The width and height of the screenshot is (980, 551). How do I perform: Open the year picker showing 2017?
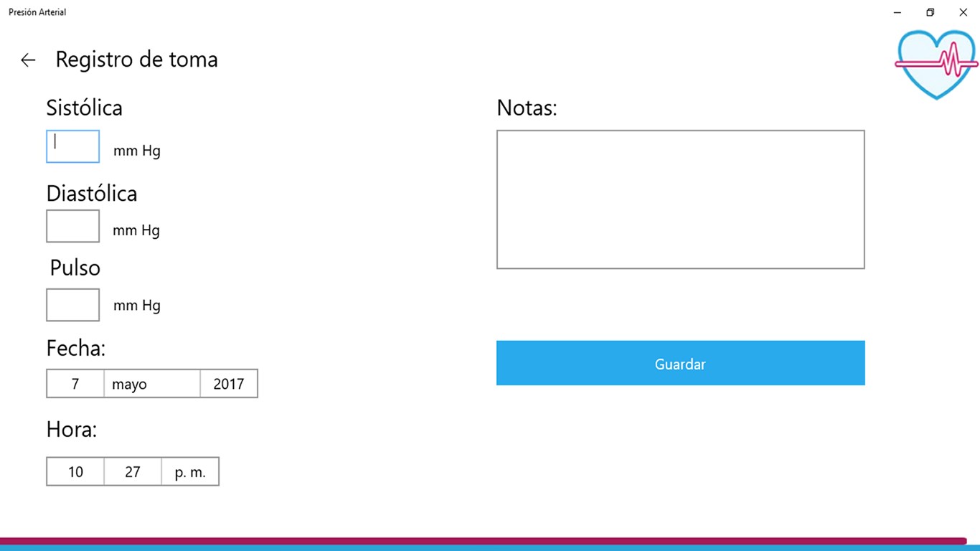pyautogui.click(x=229, y=384)
